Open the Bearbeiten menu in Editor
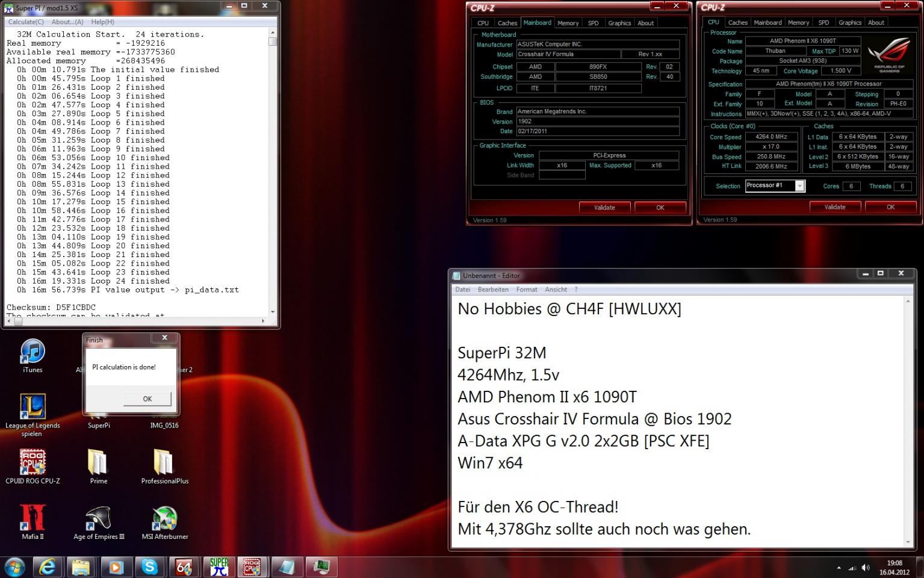Screen dimensions: 924x578 click(x=493, y=290)
